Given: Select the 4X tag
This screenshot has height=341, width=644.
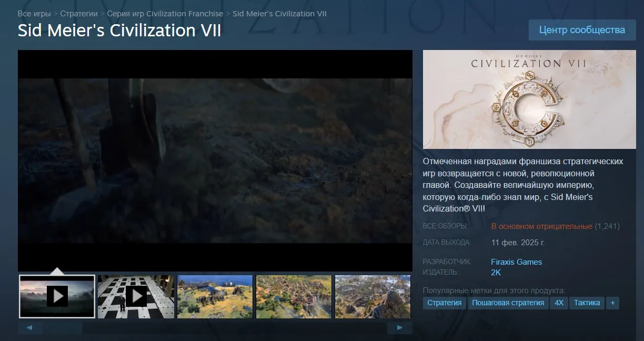Looking at the screenshot, I should [559, 303].
